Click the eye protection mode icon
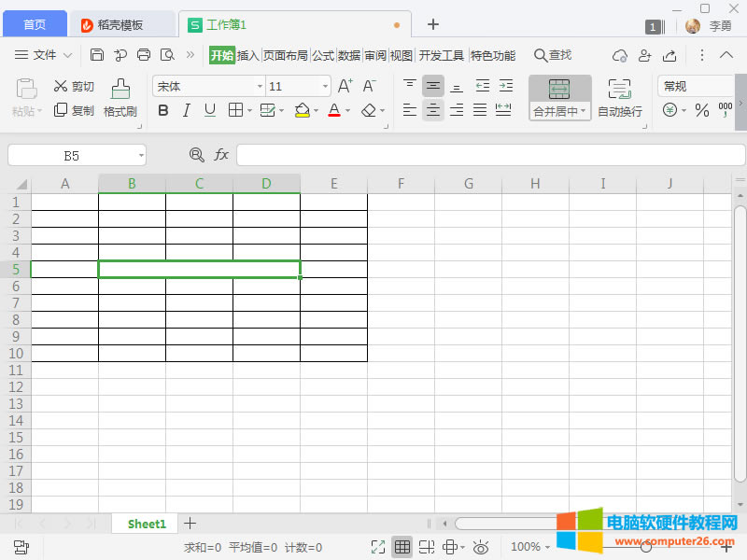The image size is (747, 560). [481, 547]
